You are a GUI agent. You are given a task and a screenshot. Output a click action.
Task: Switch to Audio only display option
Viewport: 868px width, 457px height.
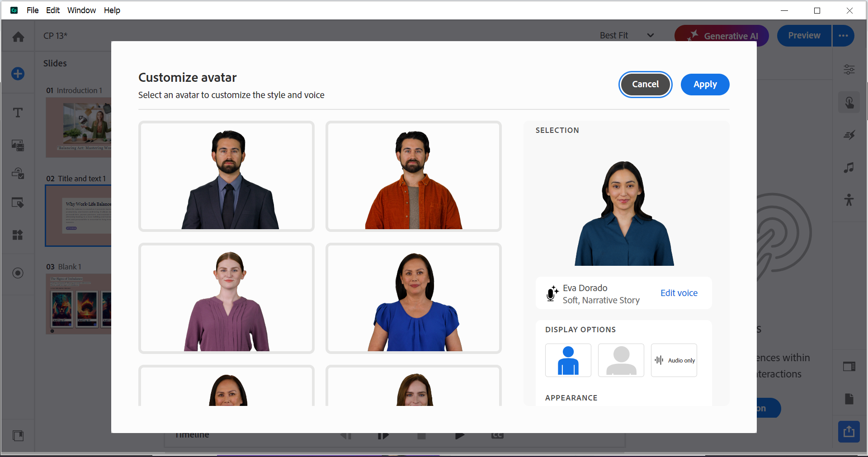pyautogui.click(x=674, y=360)
